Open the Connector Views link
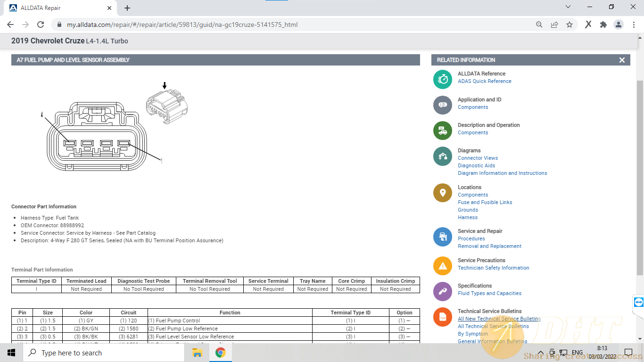The image size is (644, 362). pyautogui.click(x=478, y=158)
